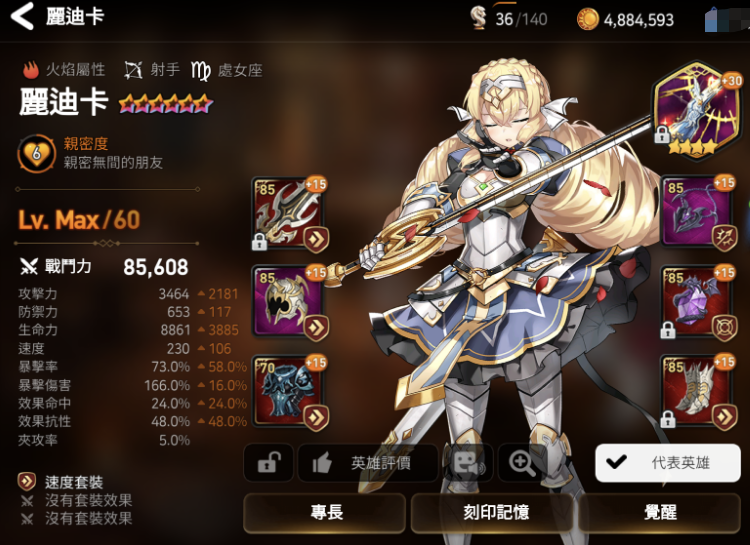This screenshot has width=750, height=545.
Task: Open the purple gem ring slot
Action: pyautogui.click(x=698, y=303)
